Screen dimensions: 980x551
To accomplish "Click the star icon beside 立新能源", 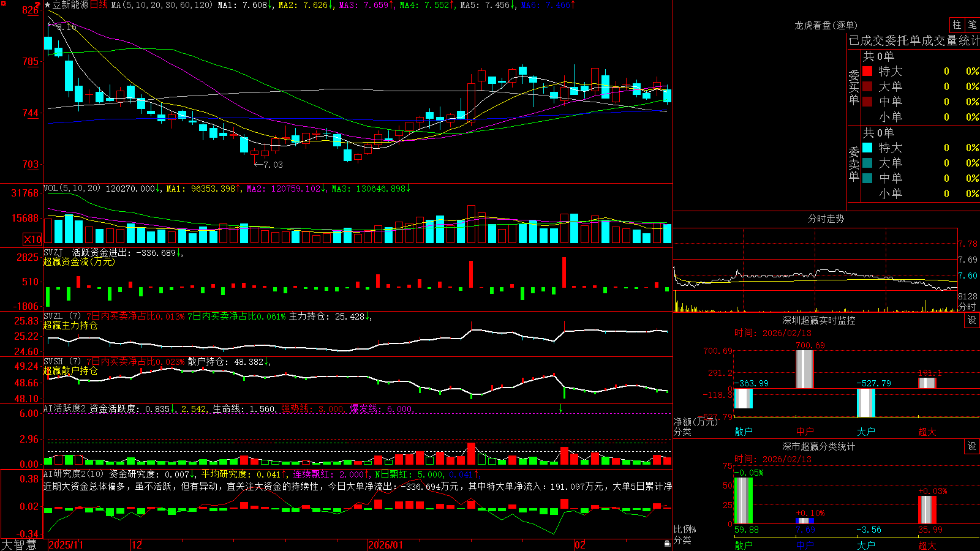I will click(48, 5).
